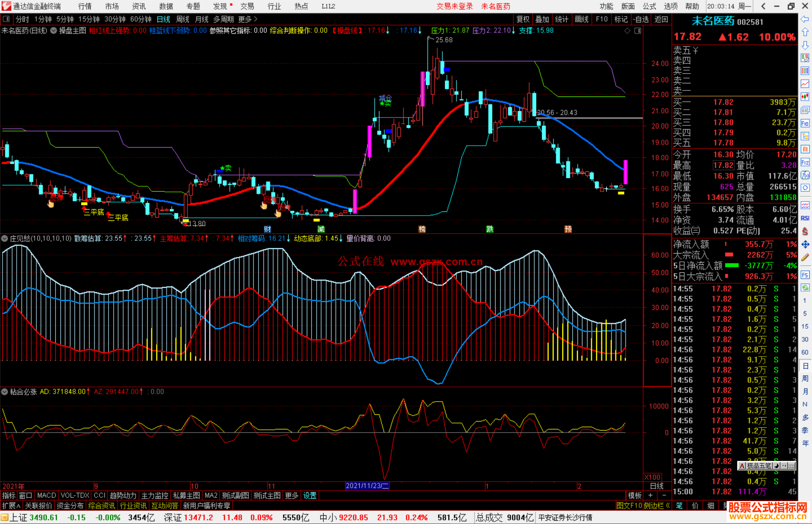812x524 pixels.
Task: Open the F10 company info sidebar icon
Action: click(805, 123)
